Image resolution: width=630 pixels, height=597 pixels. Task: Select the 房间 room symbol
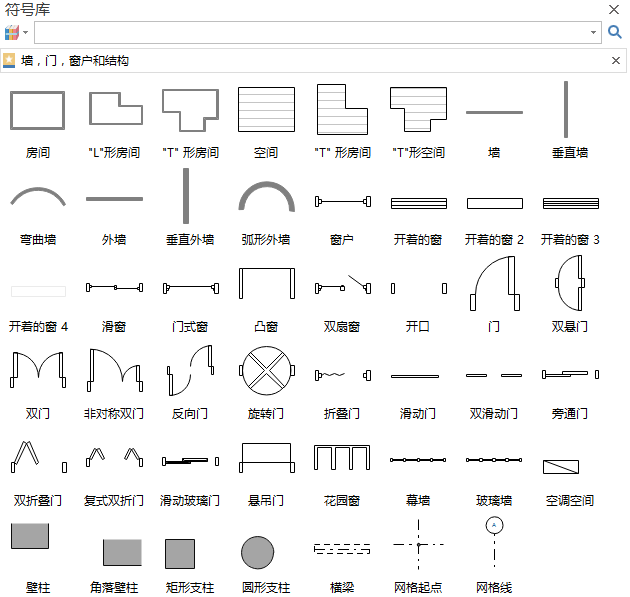pos(37,110)
